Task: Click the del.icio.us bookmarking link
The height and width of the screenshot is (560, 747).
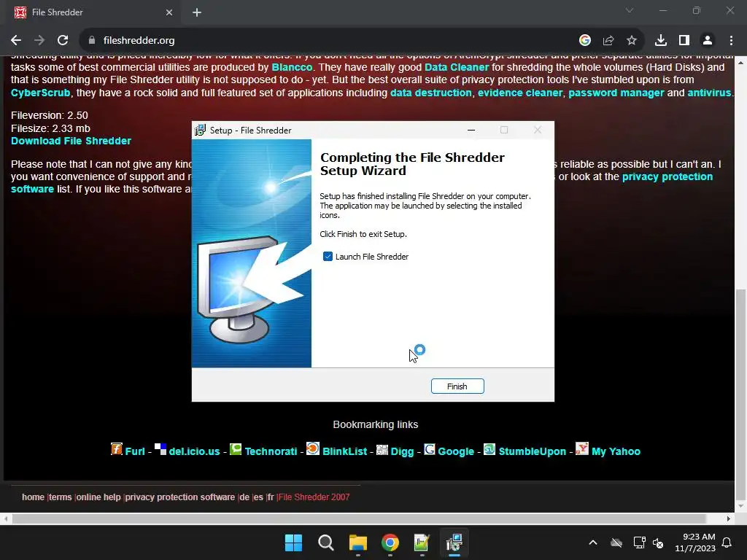Action: point(194,451)
